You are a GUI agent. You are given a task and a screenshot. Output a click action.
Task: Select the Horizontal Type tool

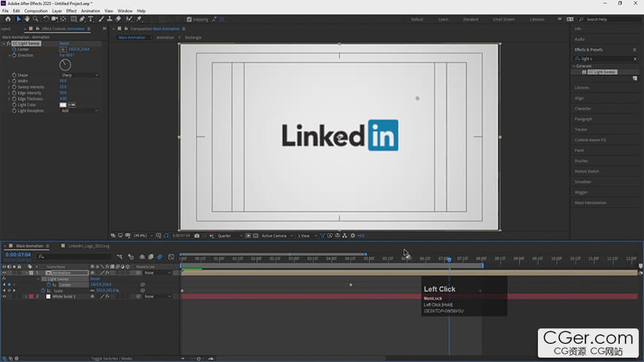[91, 19]
